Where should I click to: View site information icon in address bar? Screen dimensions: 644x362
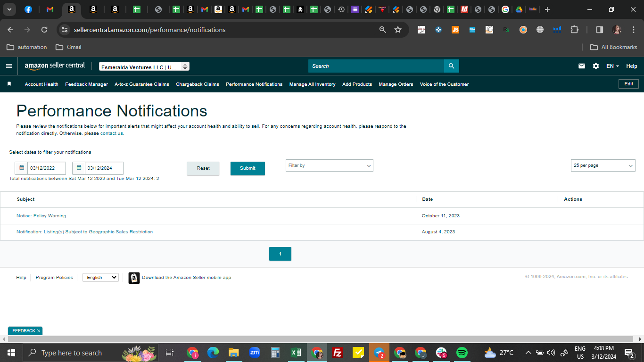65,30
